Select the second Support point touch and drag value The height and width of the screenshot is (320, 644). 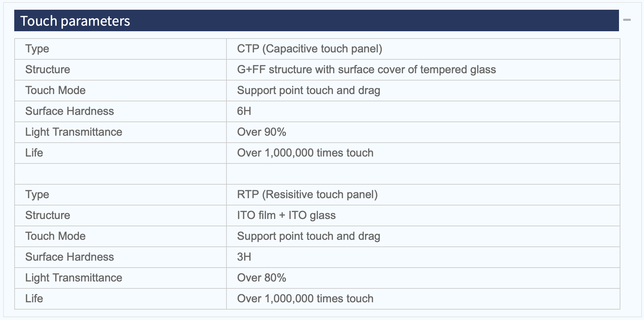pyautogui.click(x=308, y=236)
